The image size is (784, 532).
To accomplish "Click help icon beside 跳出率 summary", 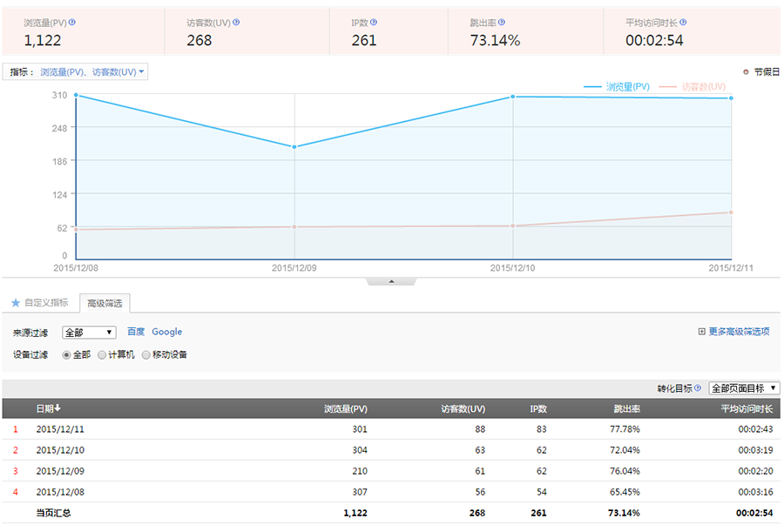I will click(502, 23).
